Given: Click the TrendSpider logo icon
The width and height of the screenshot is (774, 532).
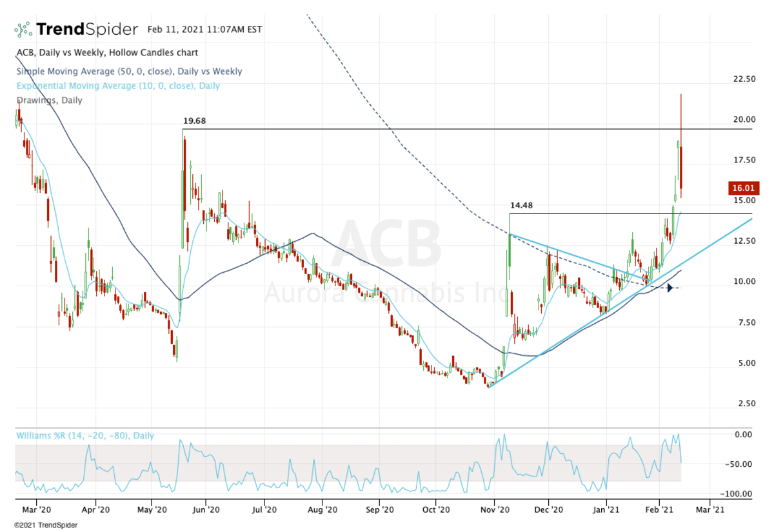Looking at the screenshot, I should pyautogui.click(x=23, y=29).
